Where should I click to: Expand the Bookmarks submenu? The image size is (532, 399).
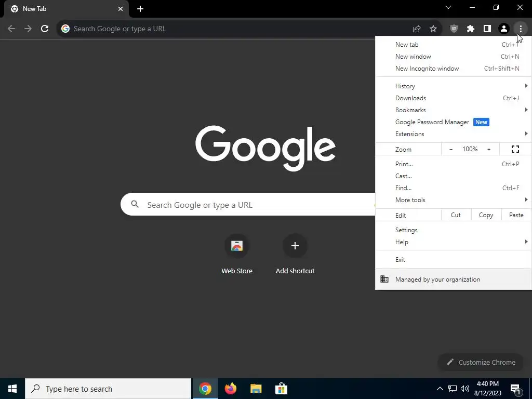coord(453,110)
